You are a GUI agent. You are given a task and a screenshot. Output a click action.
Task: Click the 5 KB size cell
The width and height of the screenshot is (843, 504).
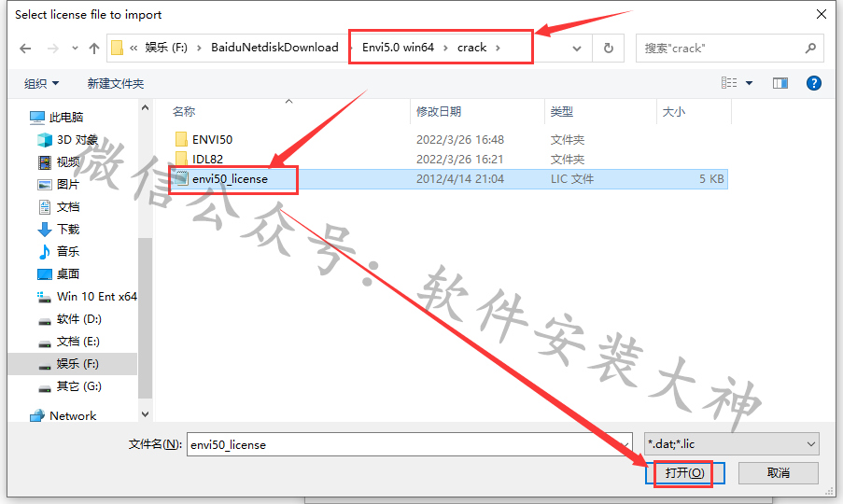click(x=711, y=179)
